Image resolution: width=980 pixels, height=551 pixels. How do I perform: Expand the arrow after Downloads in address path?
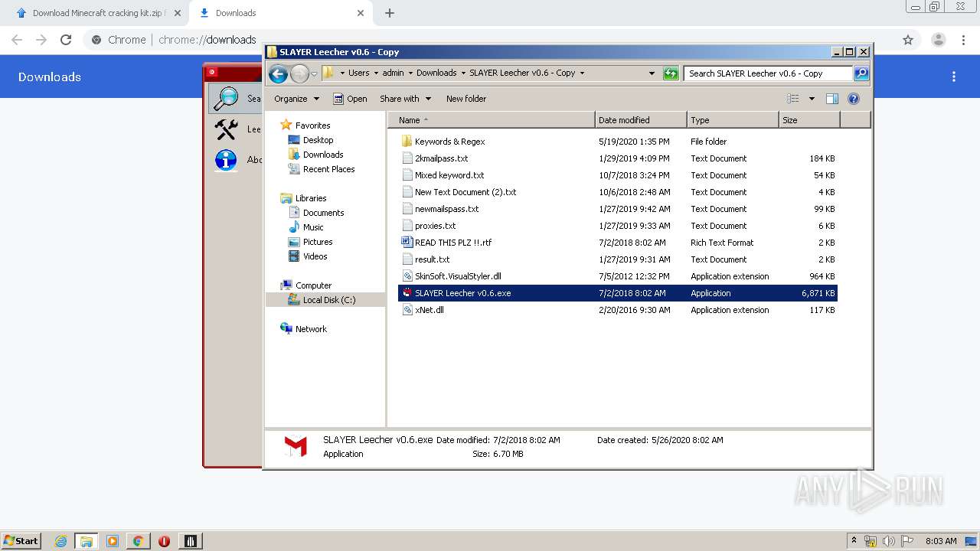point(462,73)
